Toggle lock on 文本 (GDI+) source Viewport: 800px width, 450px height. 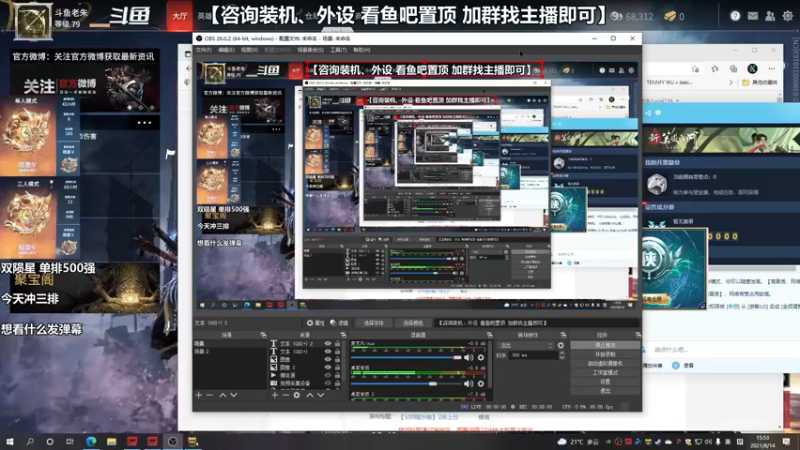(337, 352)
